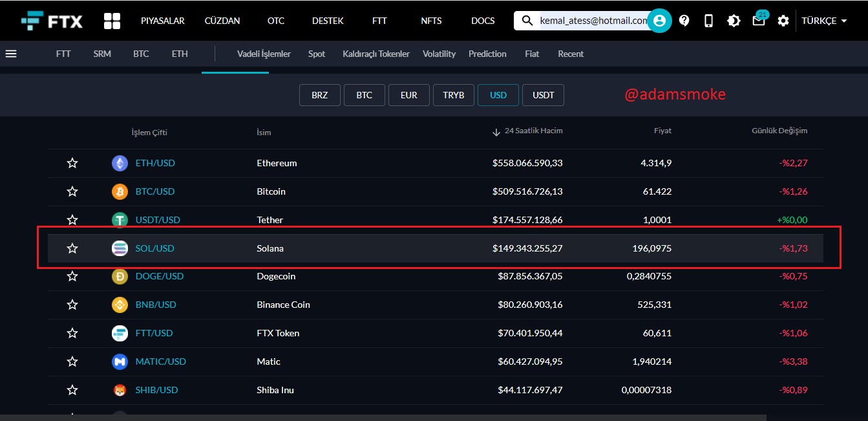The height and width of the screenshot is (421, 868).
Task: Switch to the Vadeli İşlemler tab
Action: pyautogui.click(x=264, y=54)
